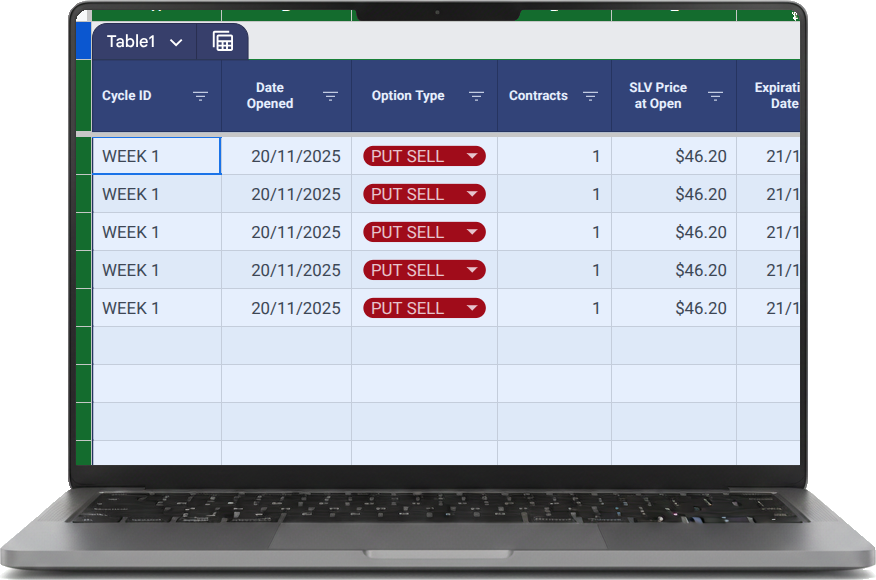The height and width of the screenshot is (580, 876).
Task: Open the SLV Price at Open filter icon
Action: coord(715,96)
